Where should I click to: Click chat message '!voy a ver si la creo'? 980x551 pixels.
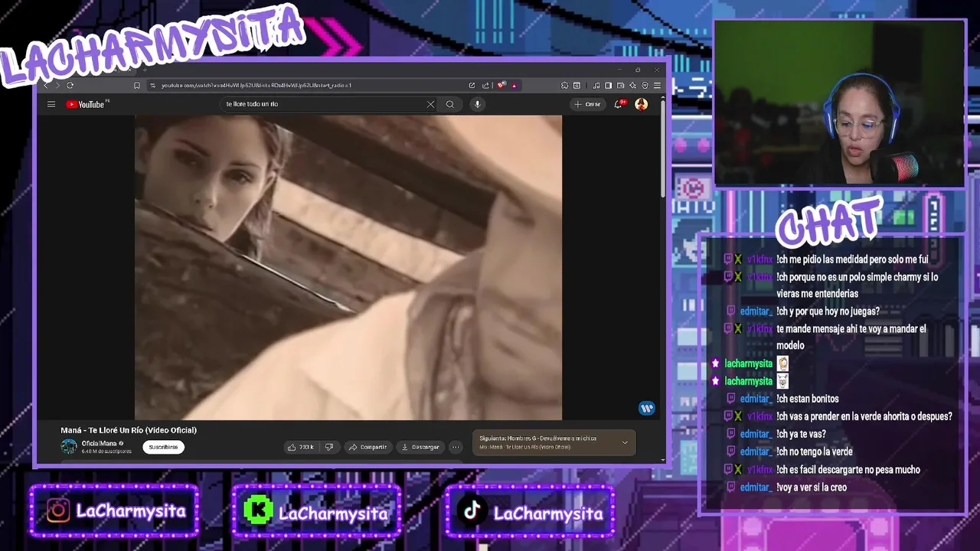[812, 487]
